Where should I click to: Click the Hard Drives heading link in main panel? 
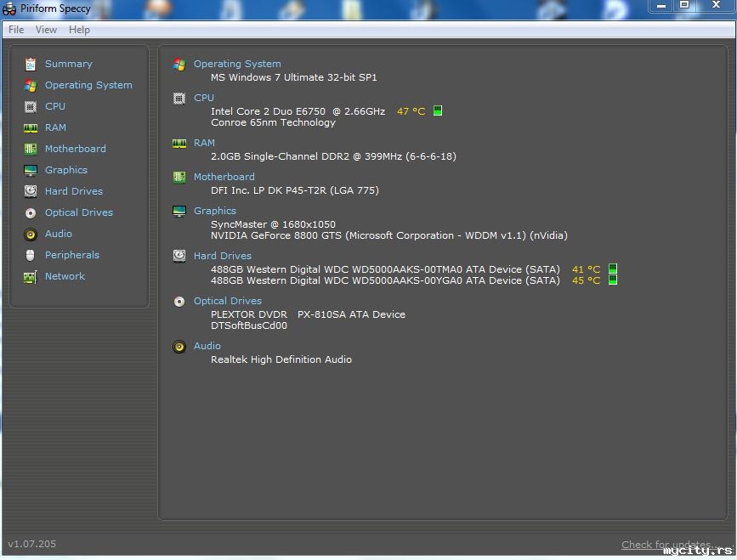tap(223, 256)
